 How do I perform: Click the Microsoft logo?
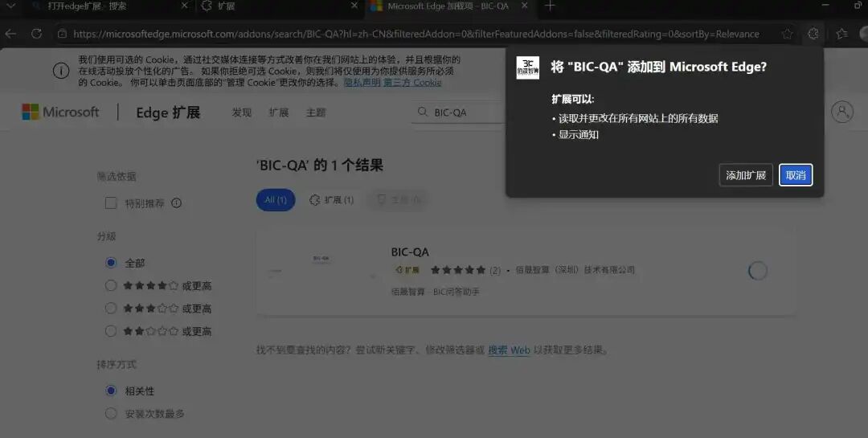click(x=60, y=112)
